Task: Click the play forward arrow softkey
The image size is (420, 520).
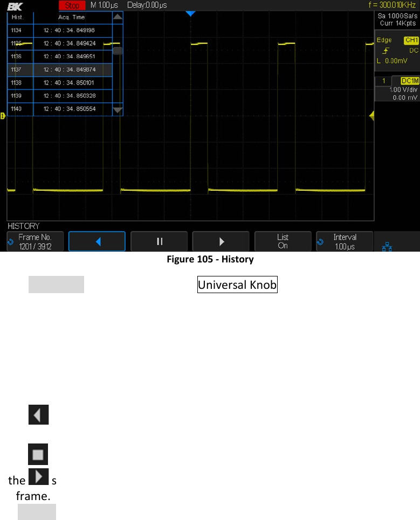Action: 221,242
